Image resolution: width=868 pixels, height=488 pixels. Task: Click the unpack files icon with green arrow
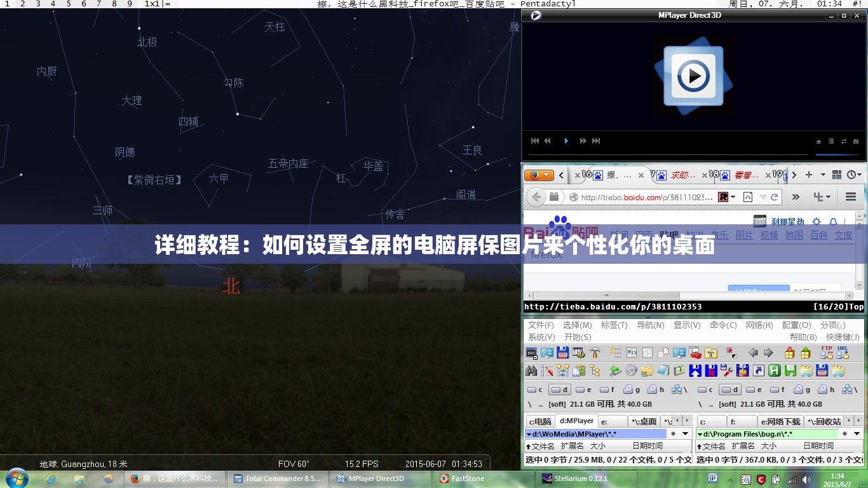[806, 353]
